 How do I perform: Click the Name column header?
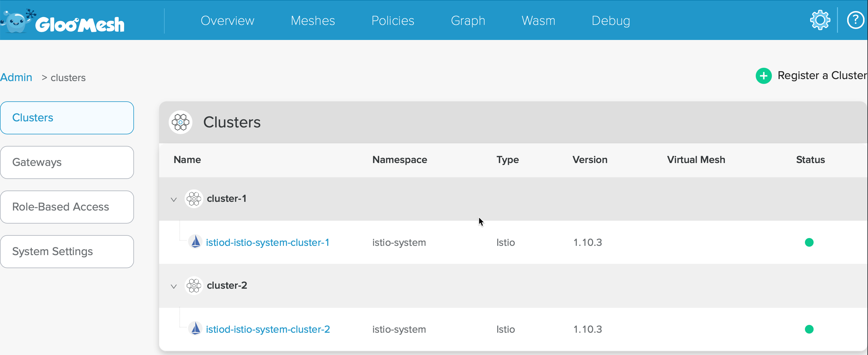(187, 160)
